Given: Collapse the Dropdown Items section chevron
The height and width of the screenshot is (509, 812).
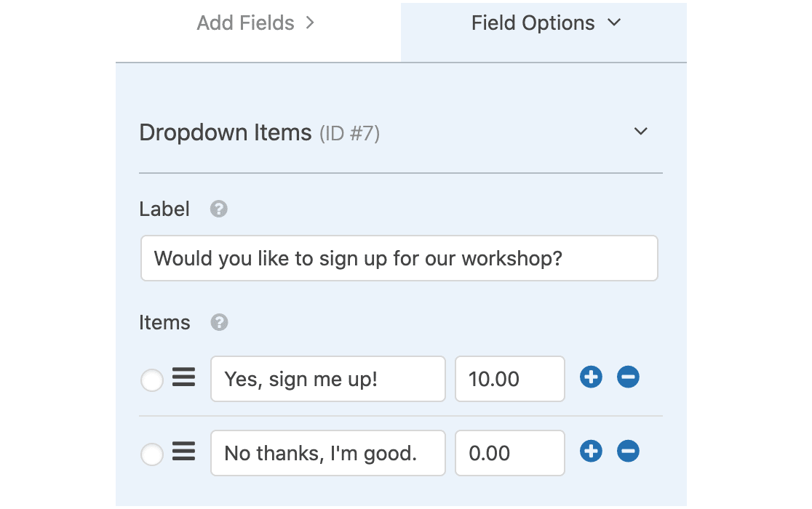Looking at the screenshot, I should pyautogui.click(x=640, y=132).
